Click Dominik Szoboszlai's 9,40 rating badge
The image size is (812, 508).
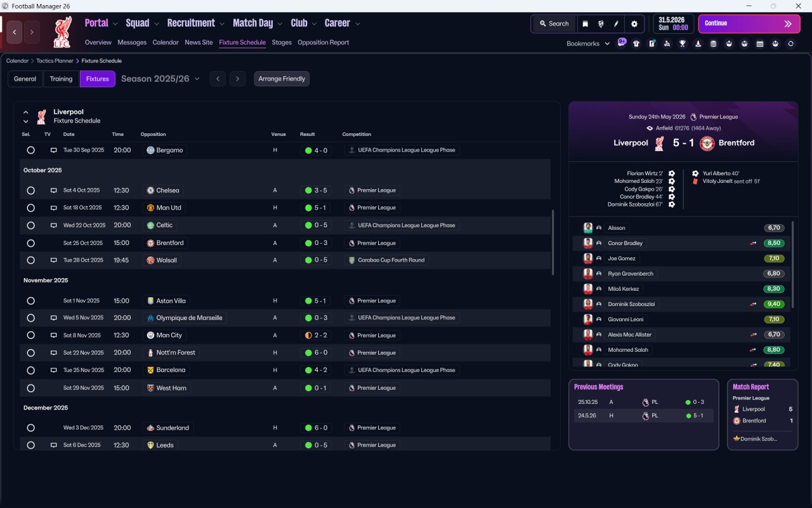click(775, 304)
